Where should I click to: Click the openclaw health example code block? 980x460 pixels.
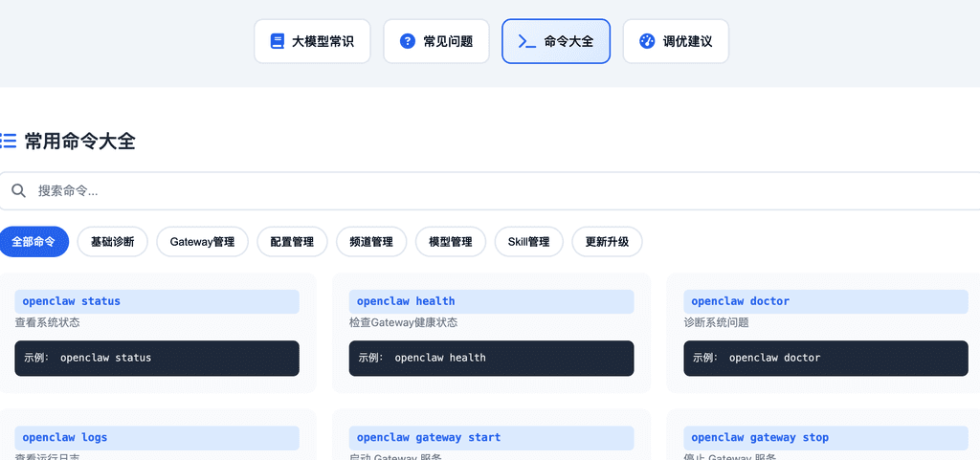point(491,358)
